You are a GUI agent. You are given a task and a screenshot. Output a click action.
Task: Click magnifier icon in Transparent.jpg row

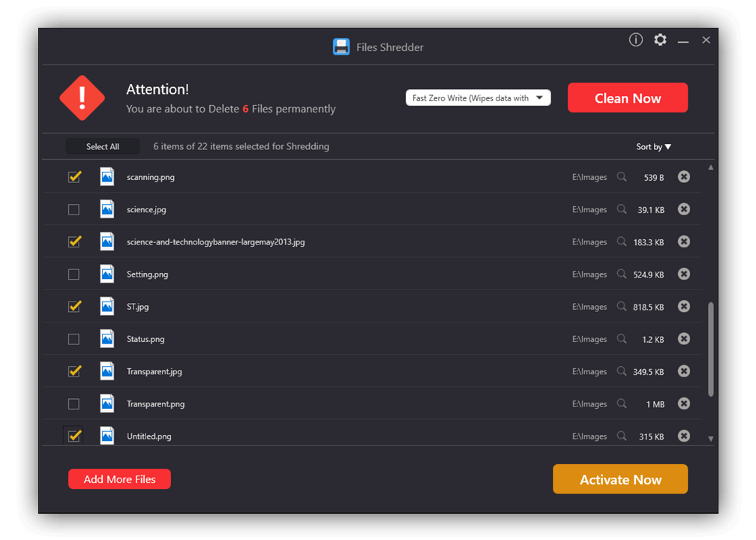(622, 371)
